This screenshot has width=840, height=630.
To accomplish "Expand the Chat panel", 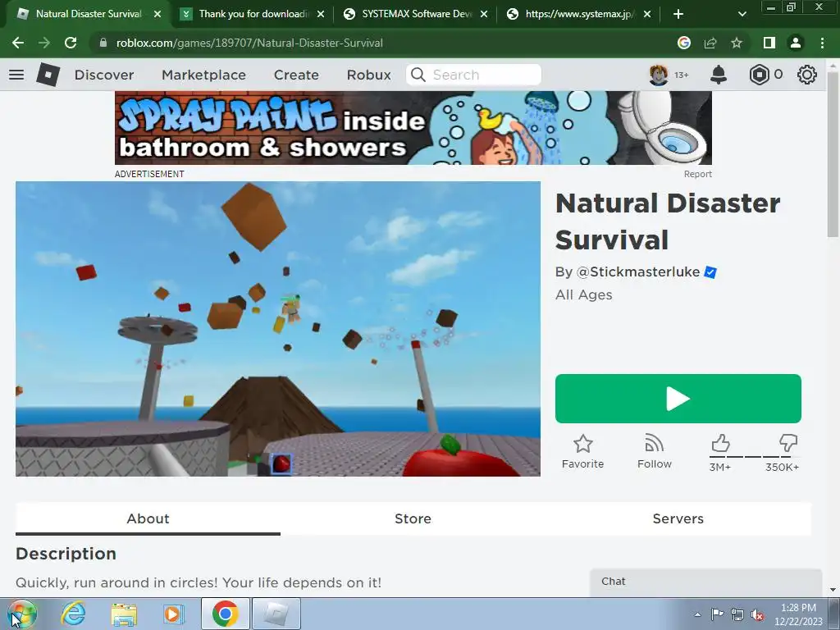I will [x=706, y=582].
